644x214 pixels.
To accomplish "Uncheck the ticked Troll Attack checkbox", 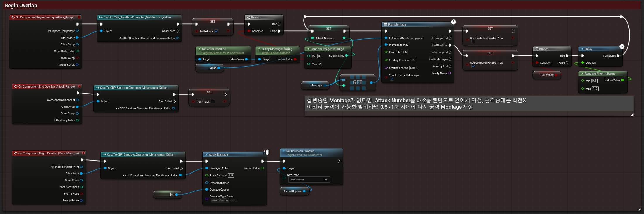I will tap(216, 31).
